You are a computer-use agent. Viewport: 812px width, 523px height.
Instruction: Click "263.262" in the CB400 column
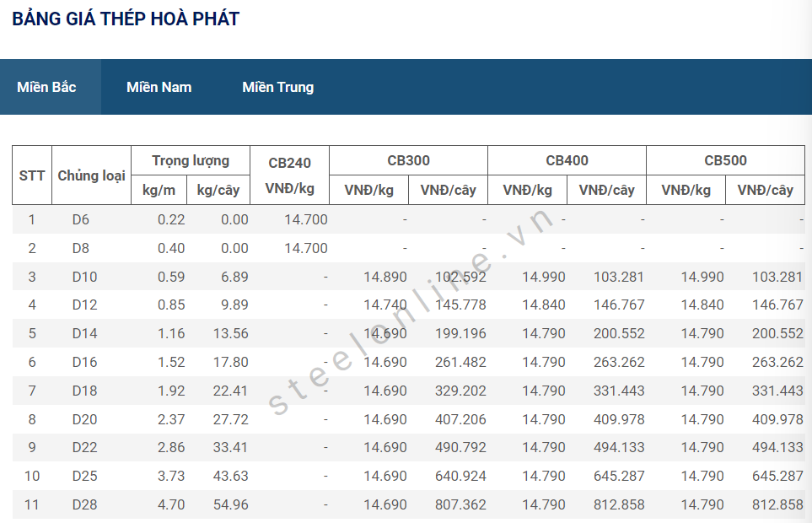pos(620,362)
